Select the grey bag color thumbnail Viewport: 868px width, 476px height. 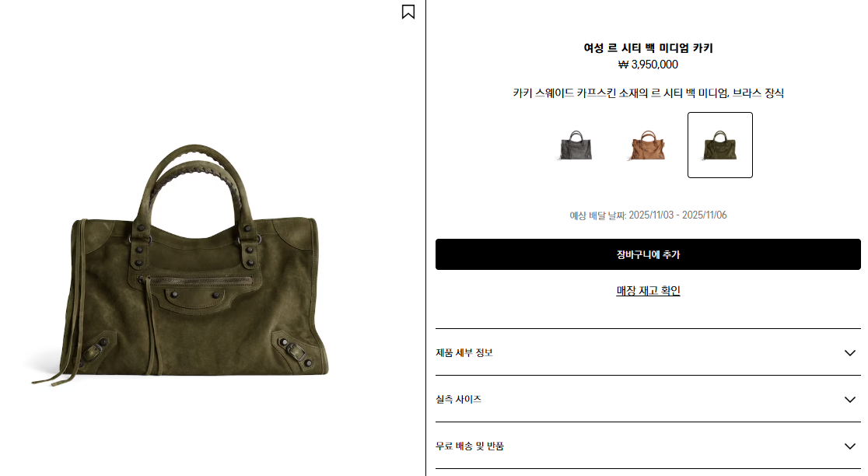pos(576,145)
